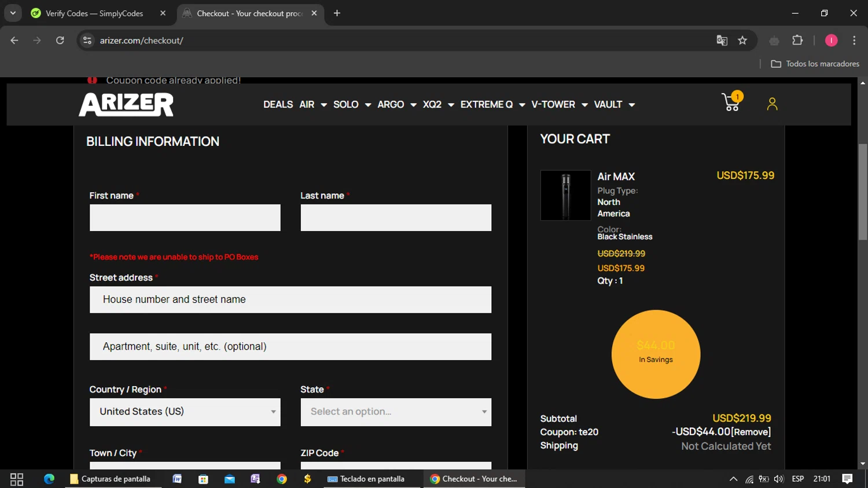Viewport: 868px width, 488px height.
Task: Open the Country / Region dropdown
Action: coord(185,412)
